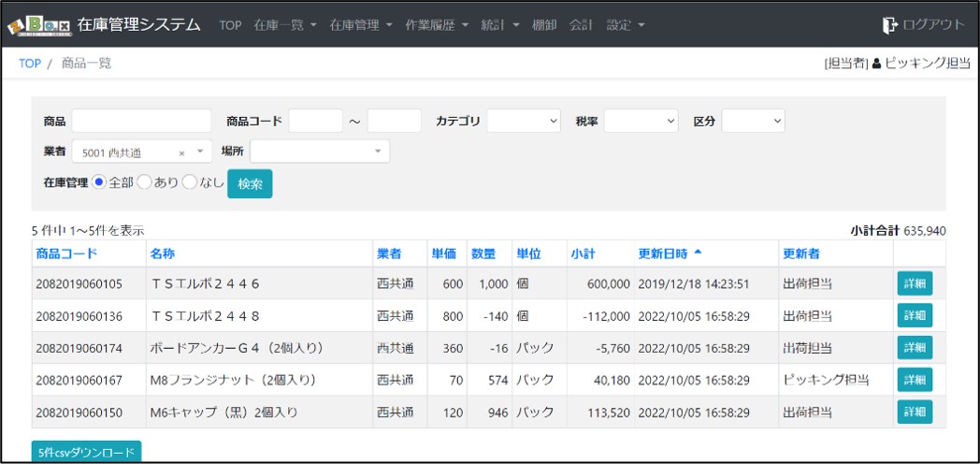Screen dimensions: 980x464
Task: Click the 商品一覧 breadcrumb text
Action: tap(87, 64)
